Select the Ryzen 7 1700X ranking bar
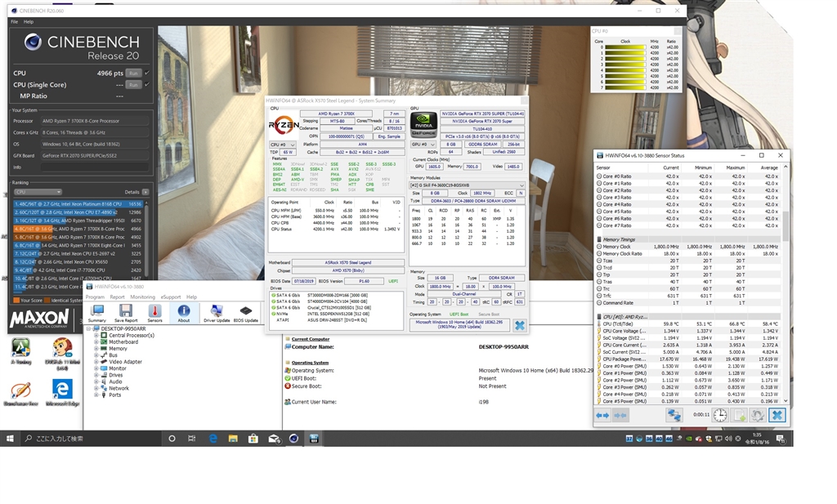Viewport: 837px width, 504px height. click(x=78, y=245)
